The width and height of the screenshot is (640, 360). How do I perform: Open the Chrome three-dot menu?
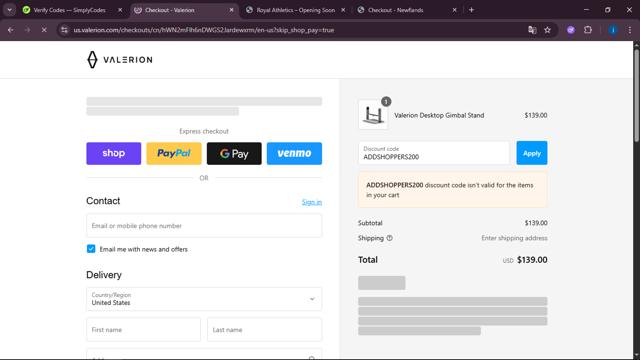tap(630, 30)
